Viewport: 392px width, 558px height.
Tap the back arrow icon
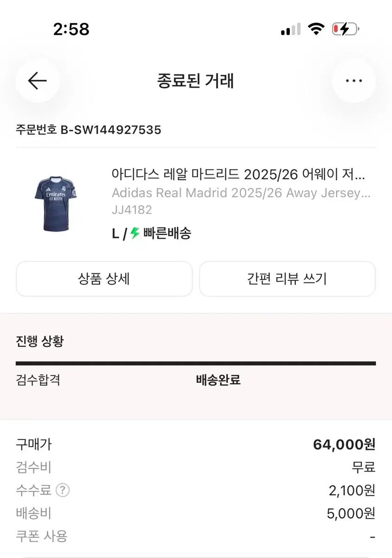coord(37,81)
